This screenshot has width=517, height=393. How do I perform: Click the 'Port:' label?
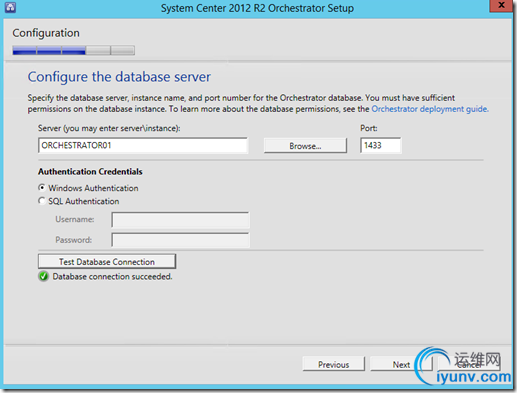(x=369, y=128)
